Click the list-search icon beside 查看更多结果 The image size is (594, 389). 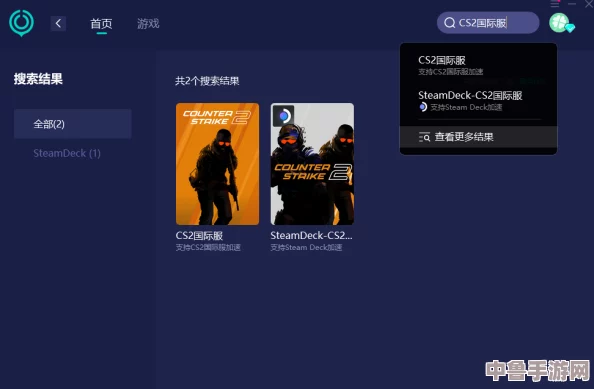pyautogui.click(x=424, y=137)
